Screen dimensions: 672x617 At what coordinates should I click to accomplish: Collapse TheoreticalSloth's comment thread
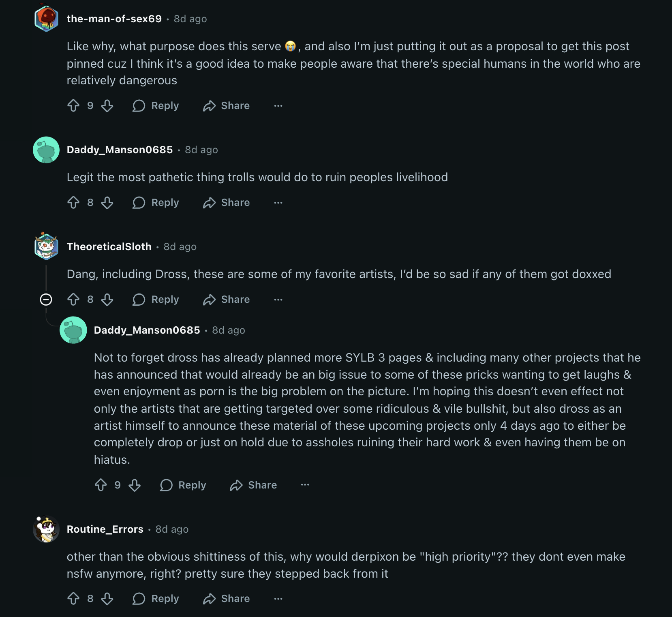coord(46,300)
